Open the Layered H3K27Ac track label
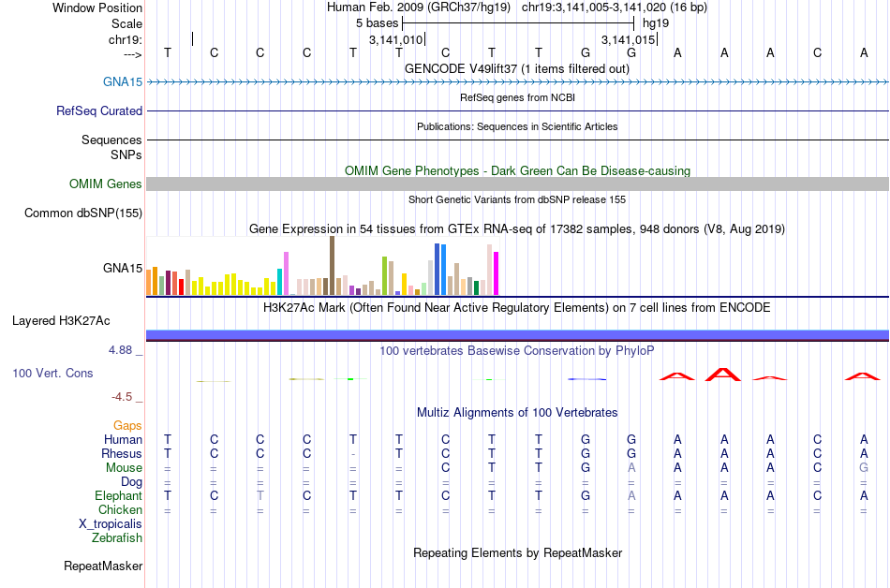This screenshot has height=588, width=890. tap(61, 321)
